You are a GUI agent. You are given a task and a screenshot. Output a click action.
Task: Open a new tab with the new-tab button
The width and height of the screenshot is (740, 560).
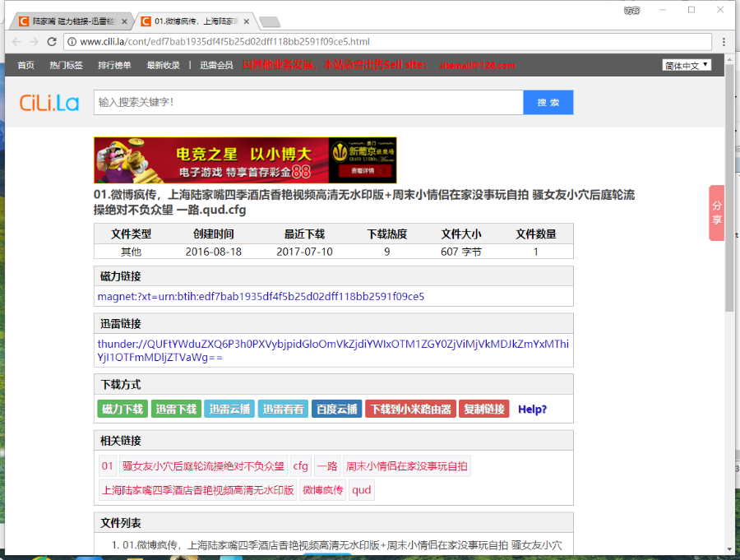tap(270, 21)
